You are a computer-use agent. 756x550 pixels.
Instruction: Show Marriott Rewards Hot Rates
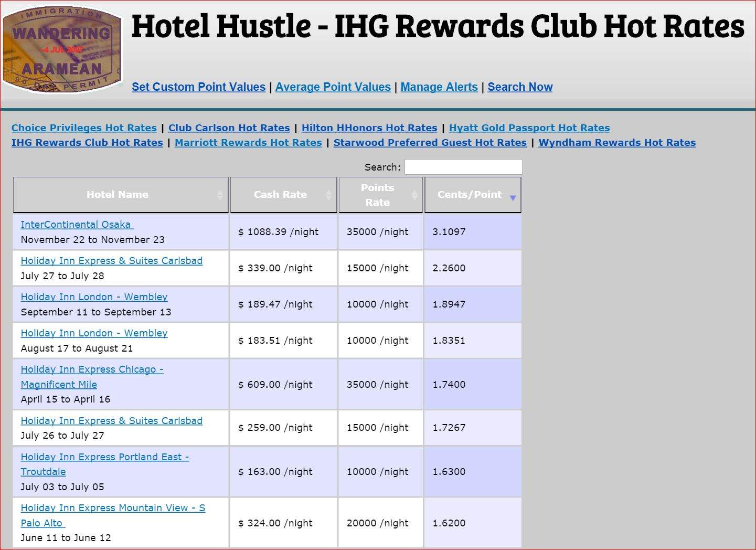coord(248,143)
